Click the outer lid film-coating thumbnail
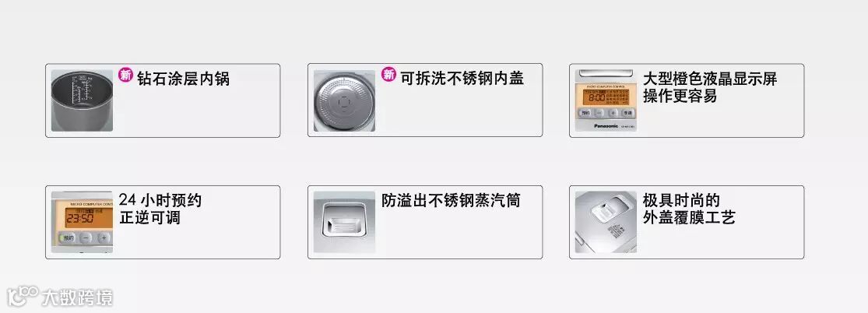This screenshot has width=868, height=313. click(606, 222)
